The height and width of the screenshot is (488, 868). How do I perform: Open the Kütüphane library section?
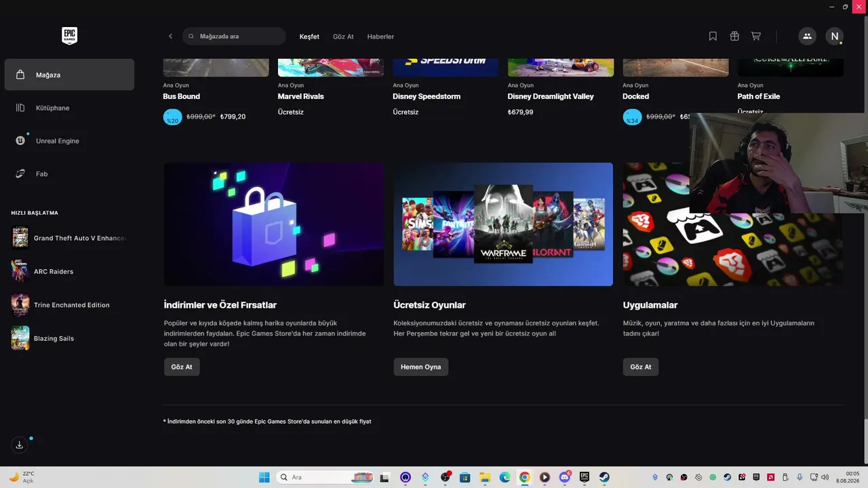point(69,108)
